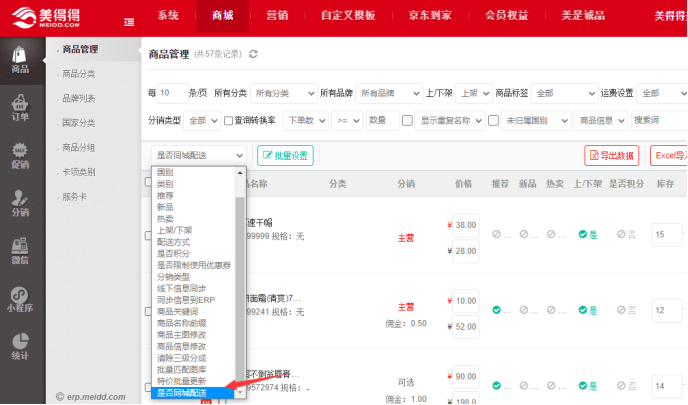Toggle 热卖 status icon for the 38.00 product
Image resolution: width=688 pixels, height=405 pixels.
coord(551,234)
